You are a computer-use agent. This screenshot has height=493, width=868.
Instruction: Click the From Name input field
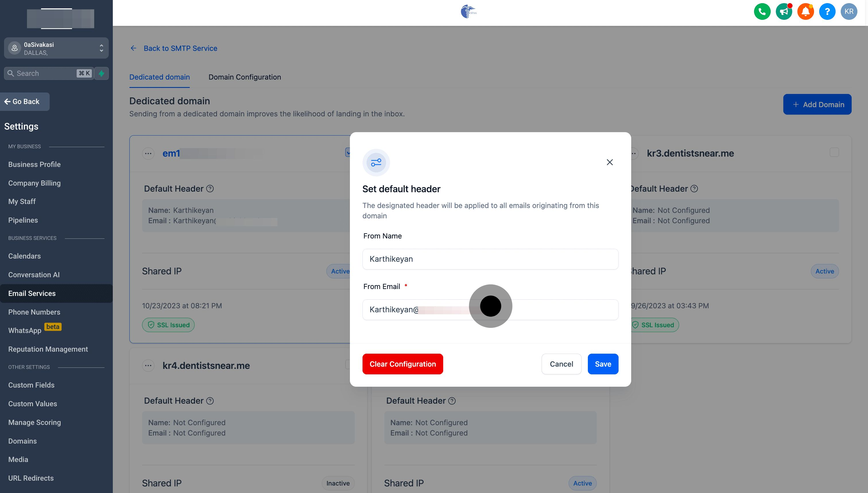pos(490,259)
